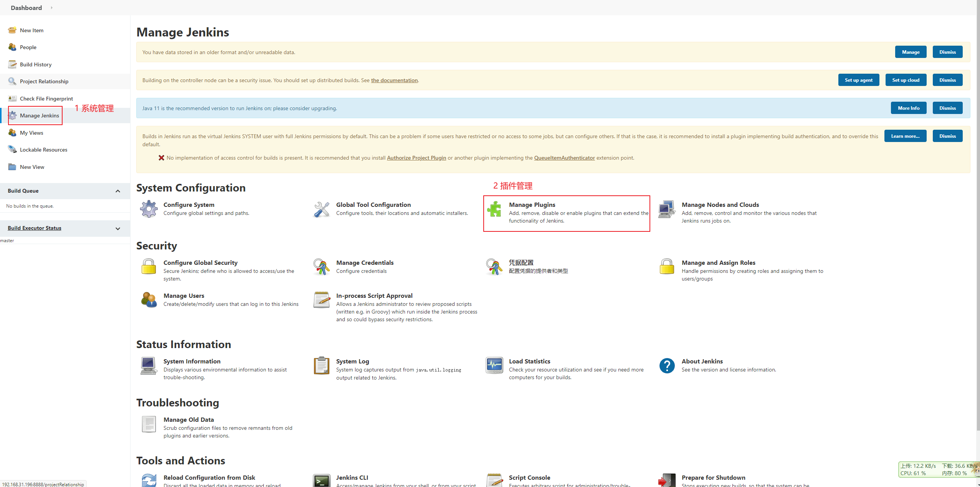This screenshot has height=487, width=980.
Task: Open the Jenkins CLI link
Action: (x=352, y=478)
